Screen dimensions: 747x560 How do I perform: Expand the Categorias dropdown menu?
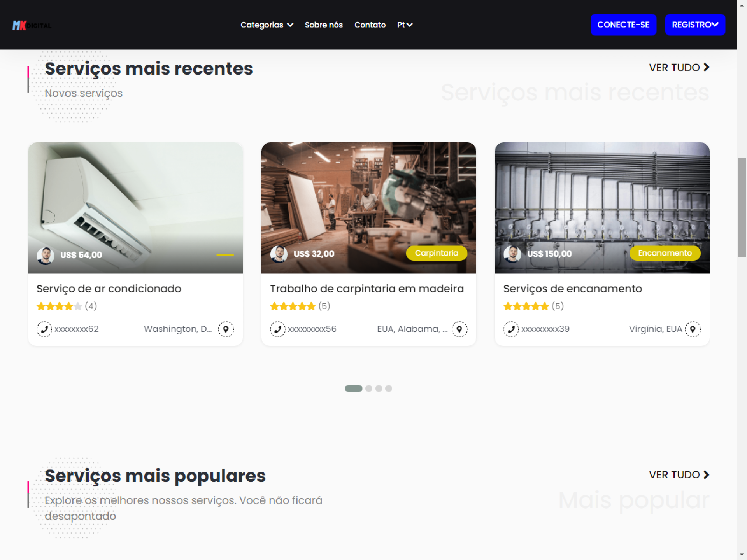click(x=267, y=25)
